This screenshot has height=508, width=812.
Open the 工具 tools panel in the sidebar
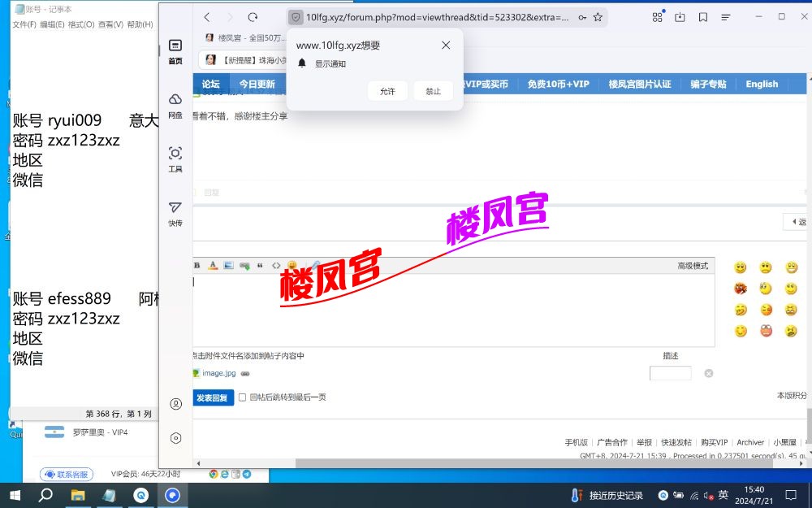pos(175,158)
